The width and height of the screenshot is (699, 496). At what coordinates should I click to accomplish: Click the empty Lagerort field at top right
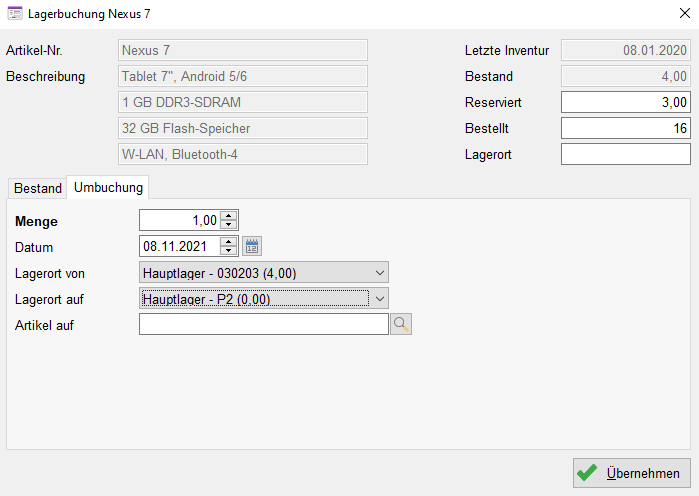pos(626,154)
